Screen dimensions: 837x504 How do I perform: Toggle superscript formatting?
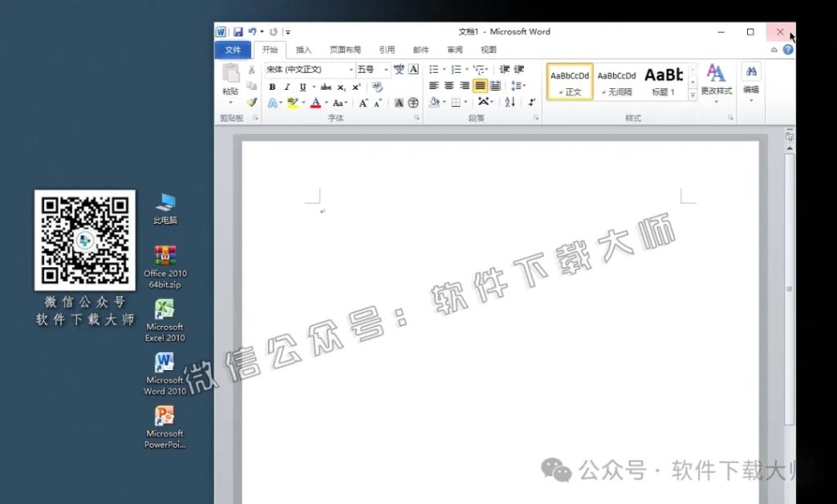355,87
